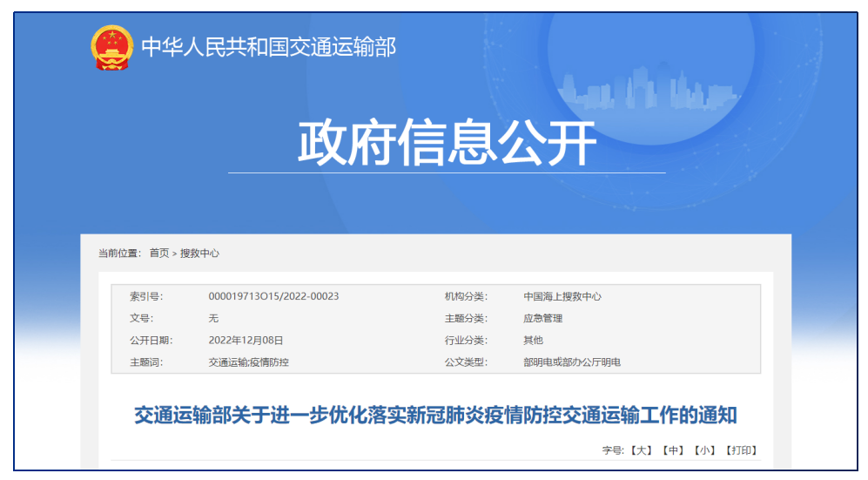Click the article title about 疫情防控交通运输工作
This screenshot has width=868, height=480.
(x=435, y=416)
